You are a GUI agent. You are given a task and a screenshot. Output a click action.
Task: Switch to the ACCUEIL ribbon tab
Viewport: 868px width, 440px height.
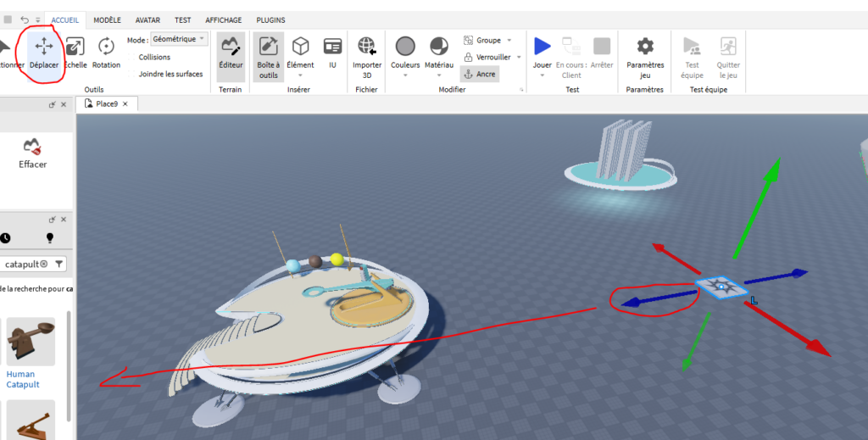[64, 20]
